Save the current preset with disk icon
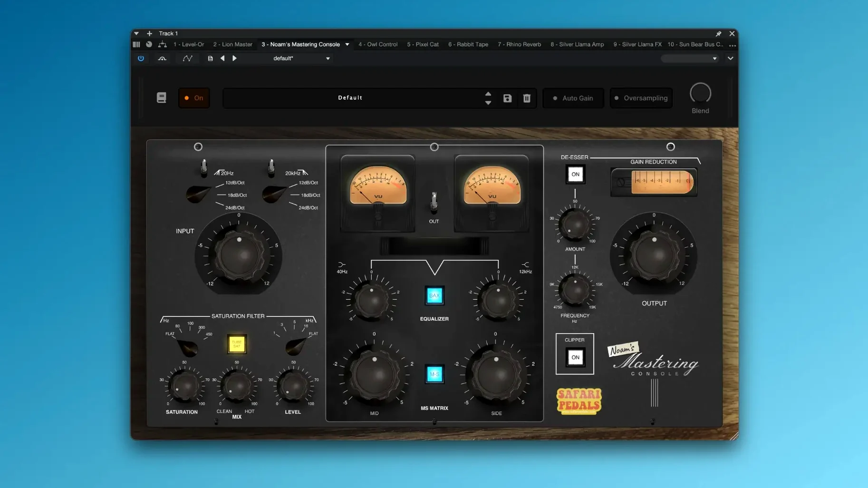 coord(507,98)
